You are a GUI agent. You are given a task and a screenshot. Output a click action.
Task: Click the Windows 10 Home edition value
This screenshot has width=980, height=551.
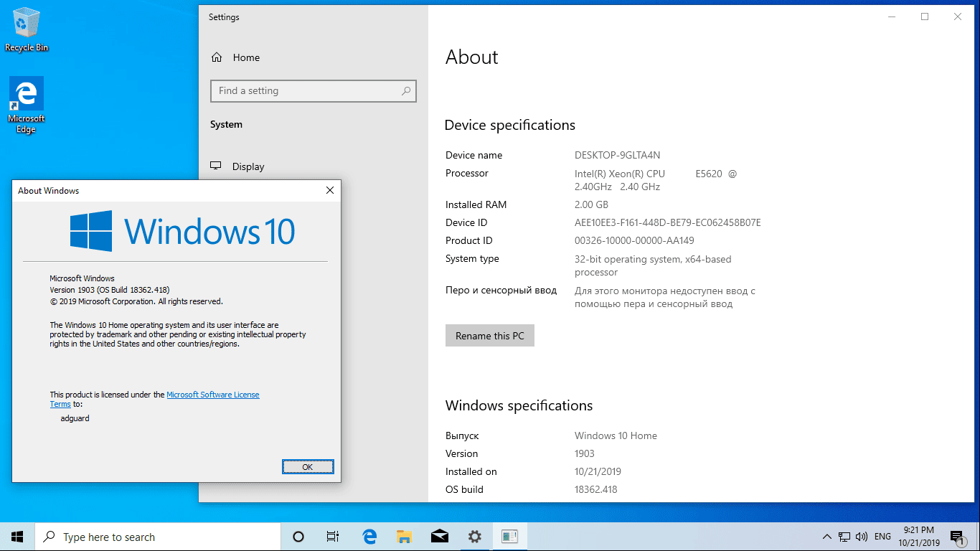coord(616,435)
